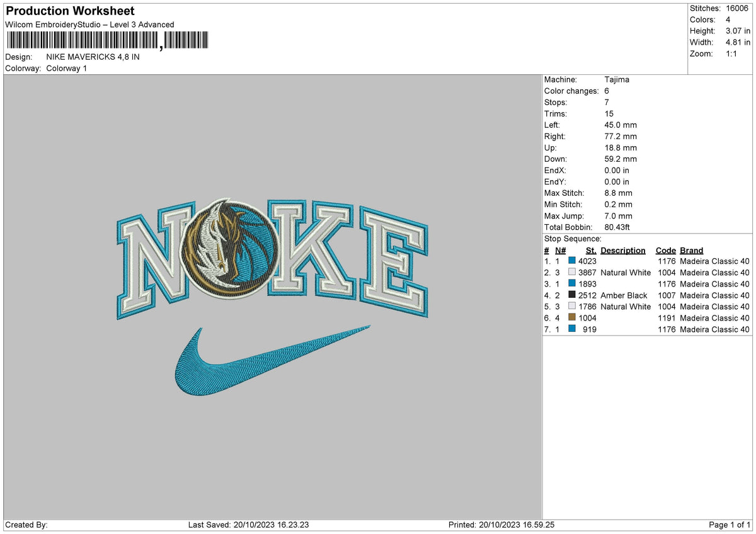Click the blue swatch for stitch count 919
Screen dimensions: 756x534
pos(572,329)
